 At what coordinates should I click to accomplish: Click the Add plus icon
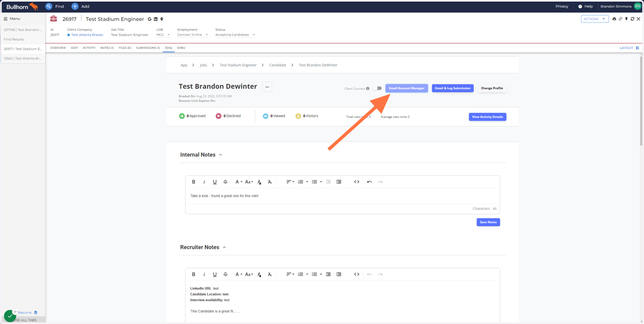75,6
